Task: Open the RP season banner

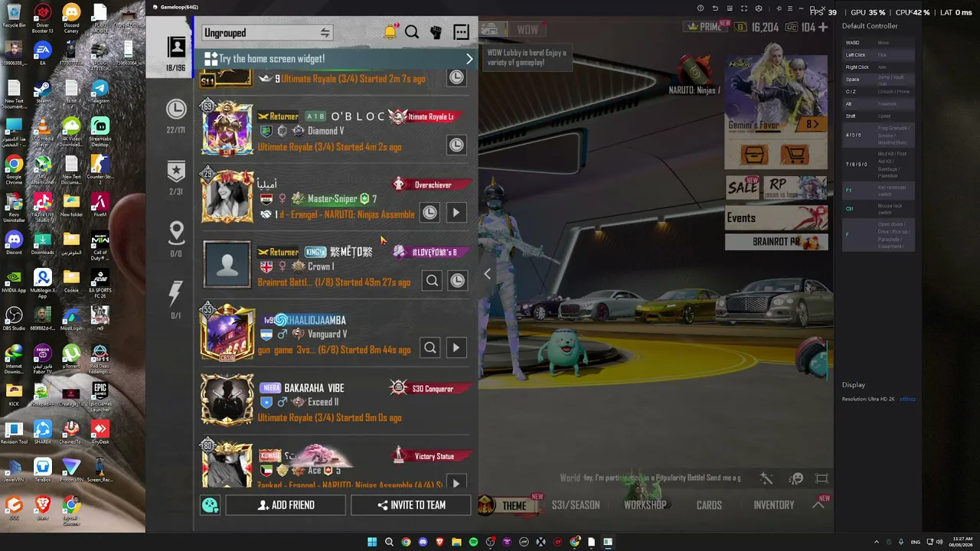Action: [x=795, y=187]
